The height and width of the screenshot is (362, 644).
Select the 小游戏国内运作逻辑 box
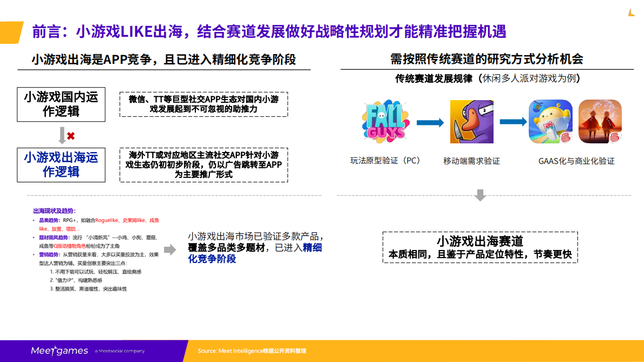pos(61,104)
